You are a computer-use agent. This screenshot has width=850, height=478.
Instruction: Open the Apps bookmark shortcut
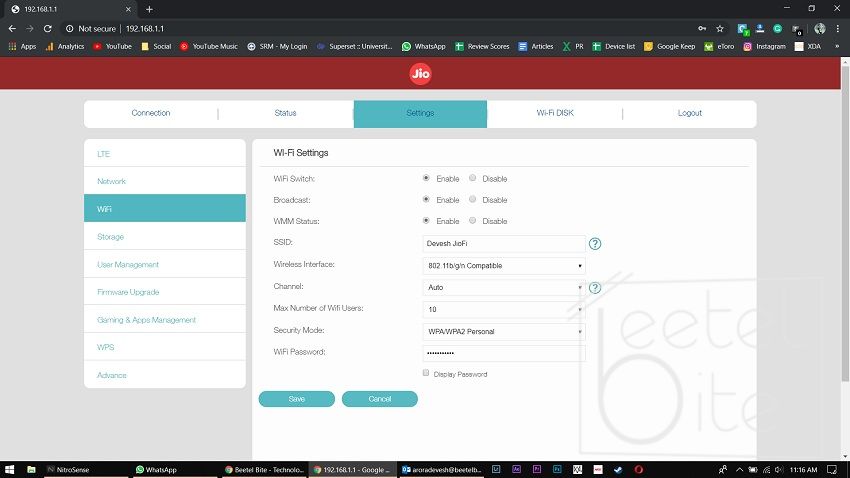(x=22, y=47)
